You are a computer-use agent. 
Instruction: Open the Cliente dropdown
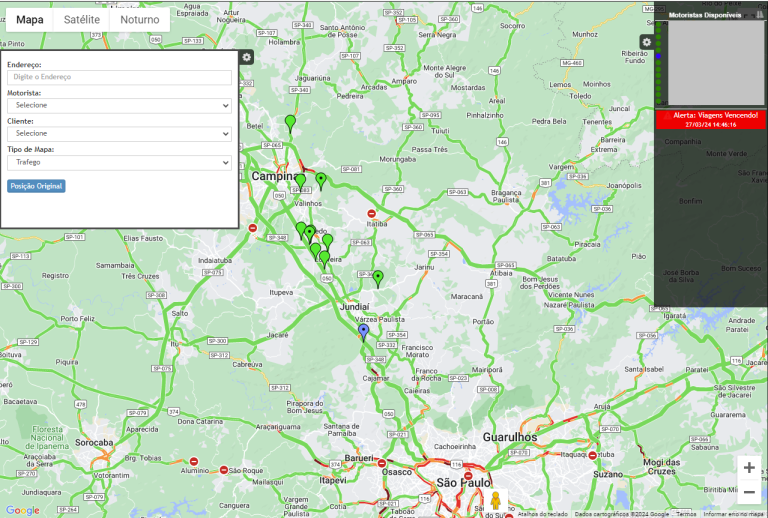coord(119,133)
